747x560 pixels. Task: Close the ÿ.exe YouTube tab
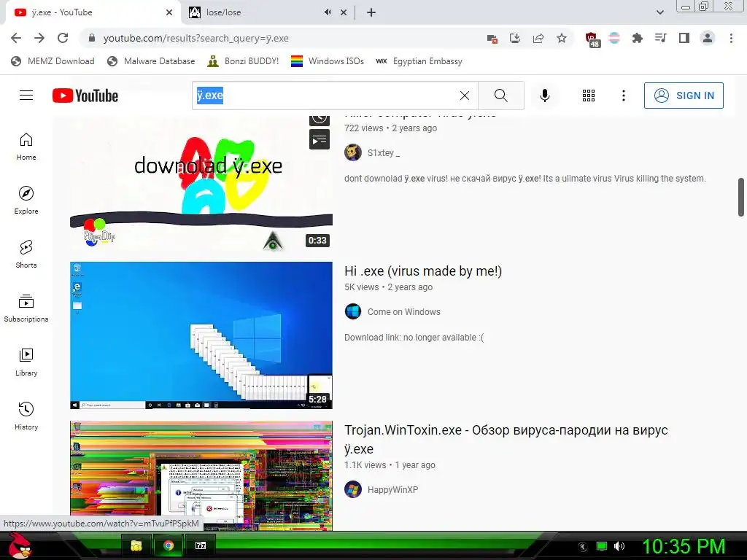(x=169, y=12)
